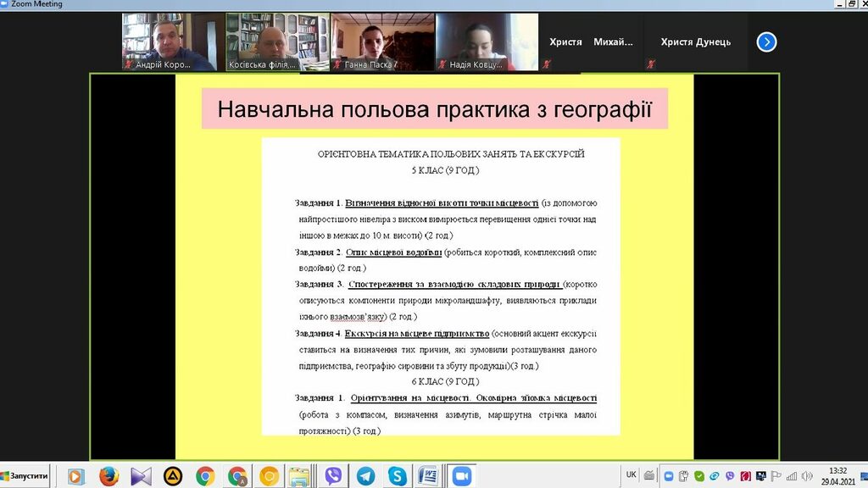Show next participants with blue arrow
Image resolution: width=868 pixels, height=488 pixels.
coord(766,42)
